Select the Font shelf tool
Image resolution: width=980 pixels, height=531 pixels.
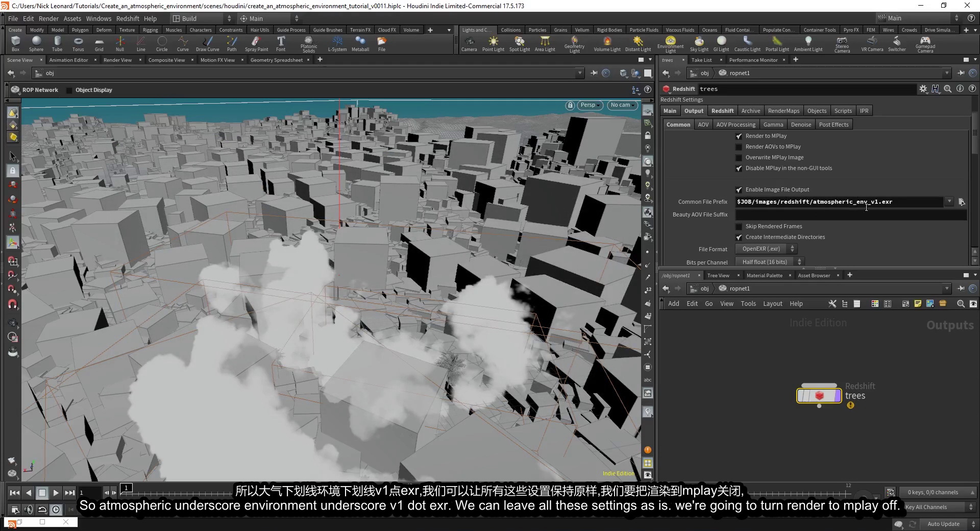(x=281, y=44)
